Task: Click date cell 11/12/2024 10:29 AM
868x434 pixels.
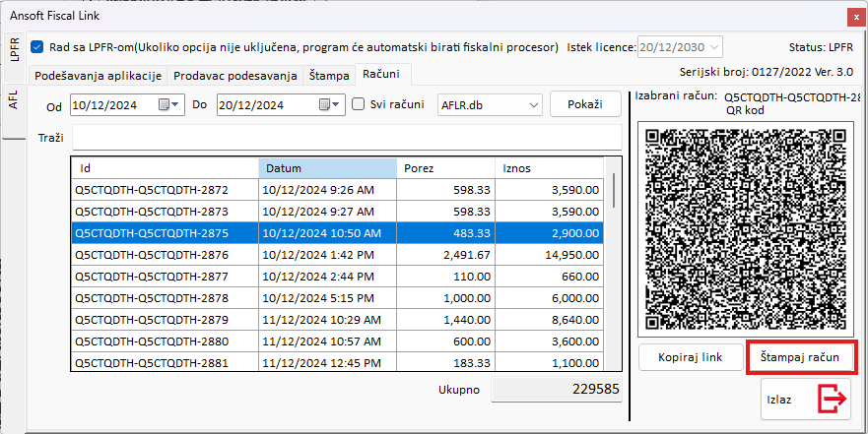Action: 328,320
